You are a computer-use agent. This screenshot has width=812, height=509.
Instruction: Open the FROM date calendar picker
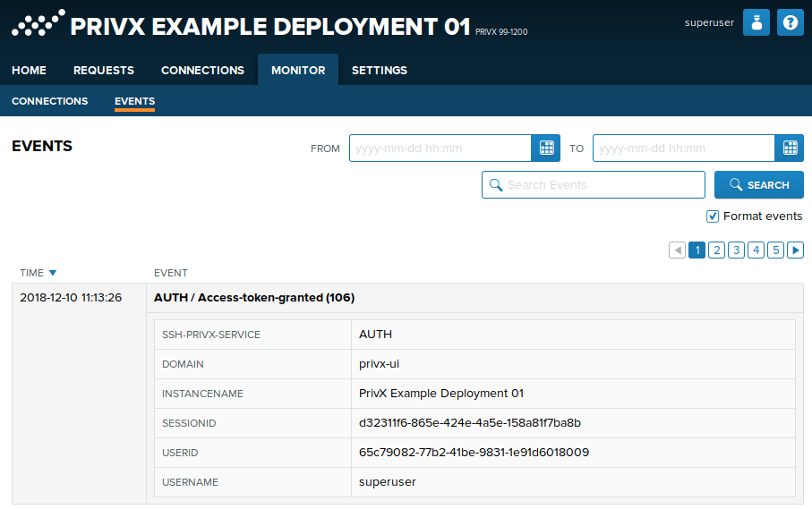(x=546, y=148)
